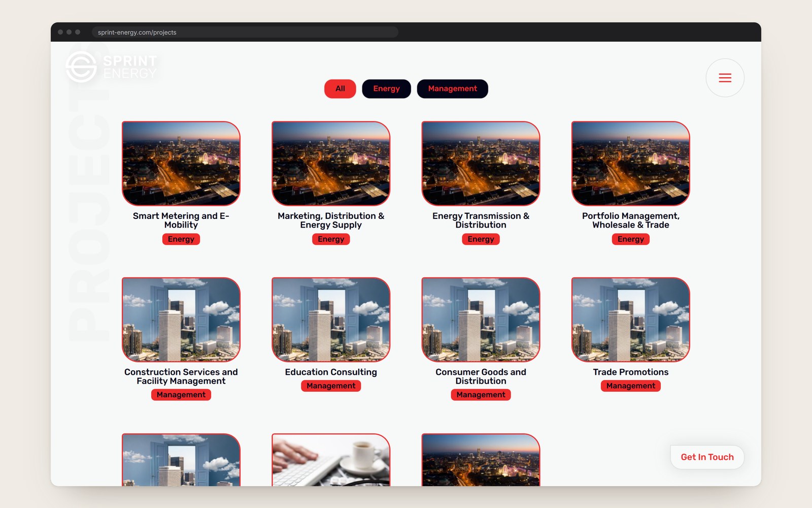Screen dimensions: 812x508
Task: Click Energy tag under Marketing, Distribution
Action: point(331,239)
